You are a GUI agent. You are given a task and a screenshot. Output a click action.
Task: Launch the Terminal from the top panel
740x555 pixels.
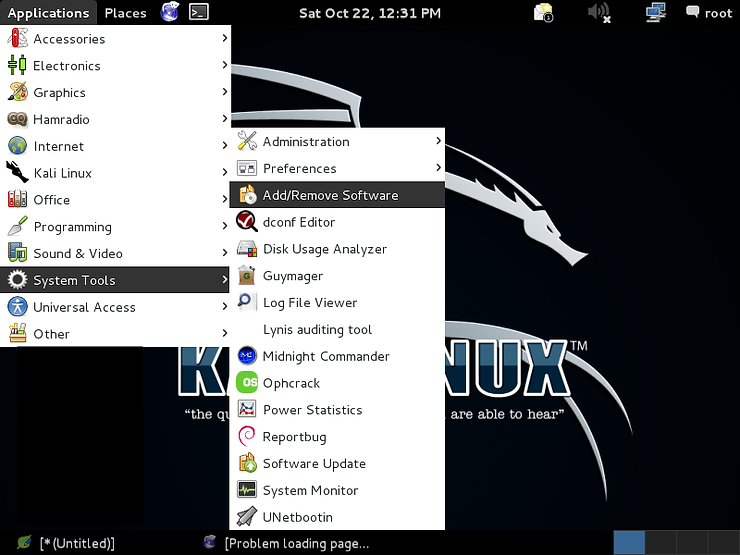tap(199, 12)
